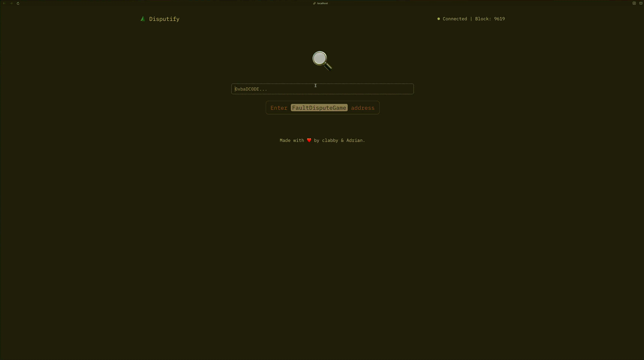The image size is (644, 360).
Task: Click the red Enter word
Action: tap(279, 108)
